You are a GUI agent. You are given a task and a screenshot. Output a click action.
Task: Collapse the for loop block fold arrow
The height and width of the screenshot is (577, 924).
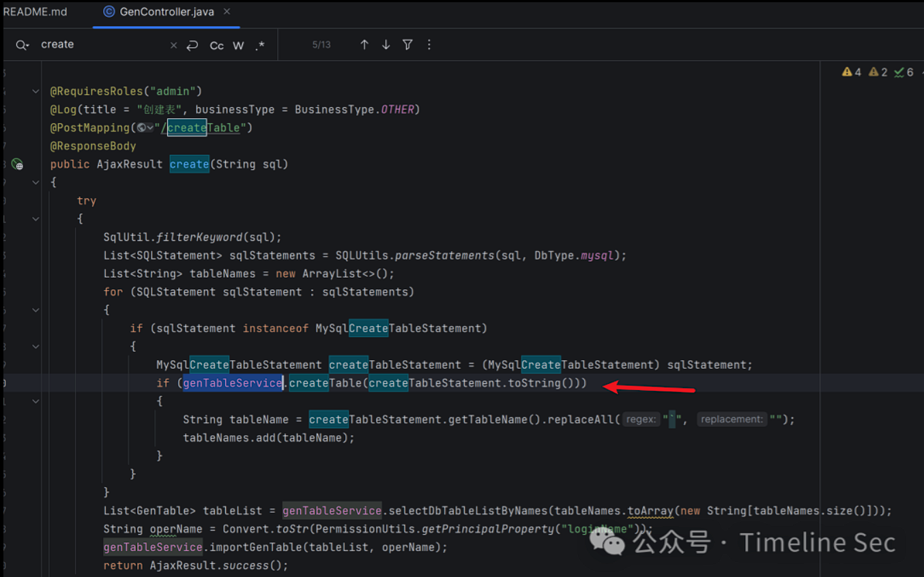(x=35, y=310)
